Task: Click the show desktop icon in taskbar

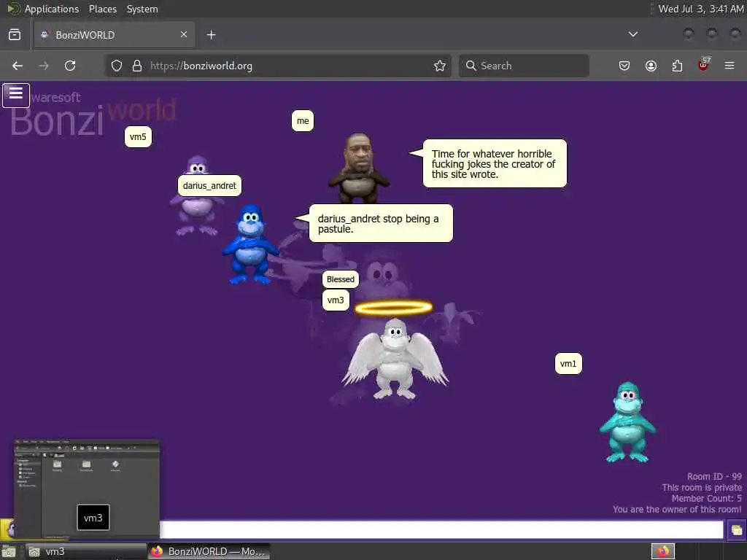Action: coord(9,552)
